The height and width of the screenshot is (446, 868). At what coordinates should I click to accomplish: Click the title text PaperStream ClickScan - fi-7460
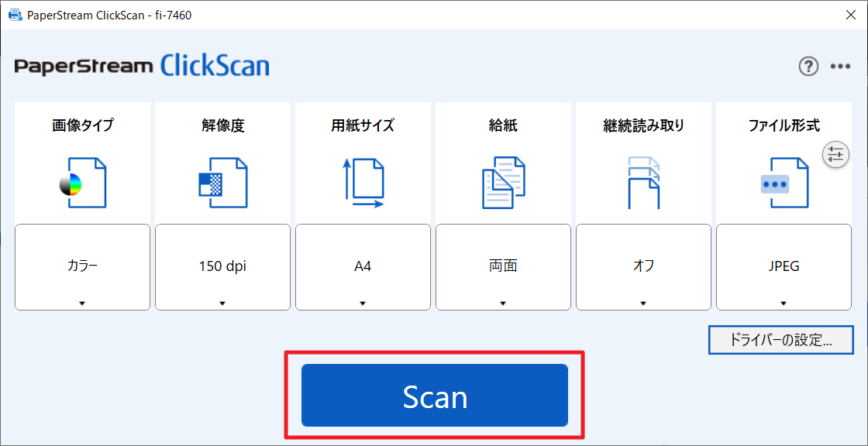pyautogui.click(x=109, y=15)
